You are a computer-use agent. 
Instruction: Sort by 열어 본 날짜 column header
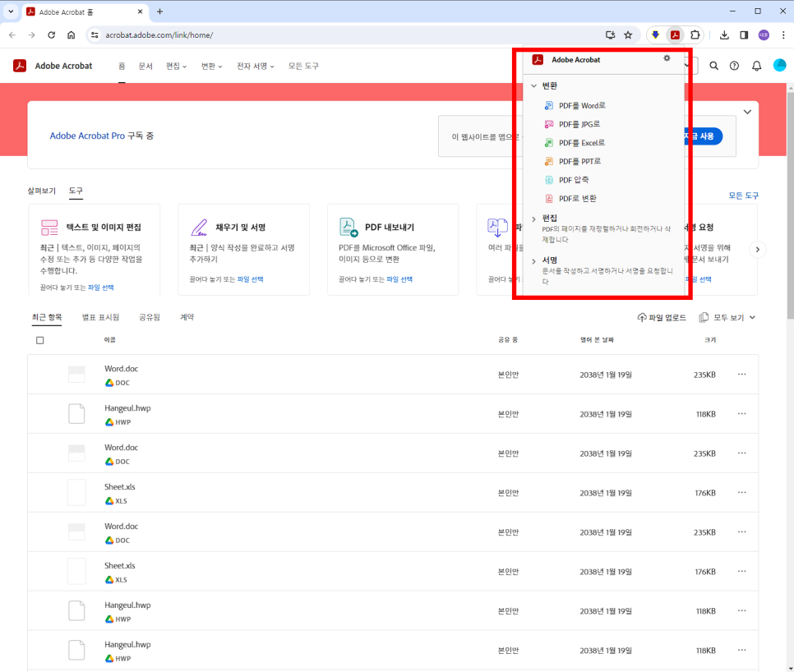click(597, 340)
